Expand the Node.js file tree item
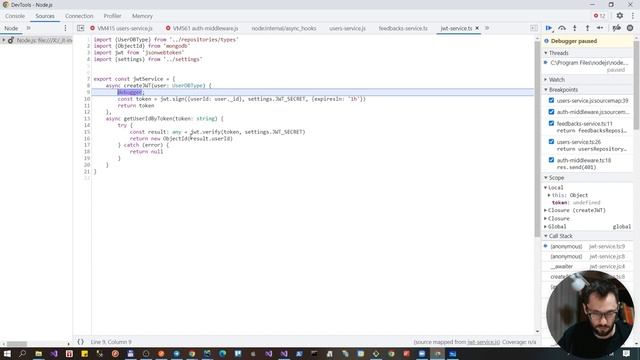This screenshot has height=360, width=640. point(4,40)
